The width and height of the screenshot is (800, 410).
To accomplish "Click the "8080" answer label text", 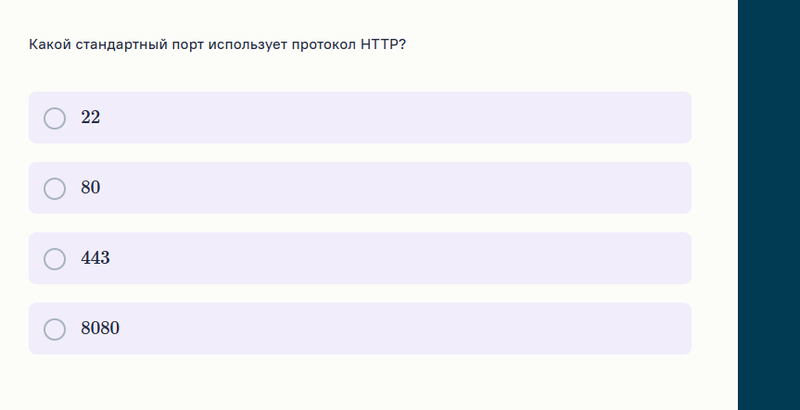I will (100, 329).
